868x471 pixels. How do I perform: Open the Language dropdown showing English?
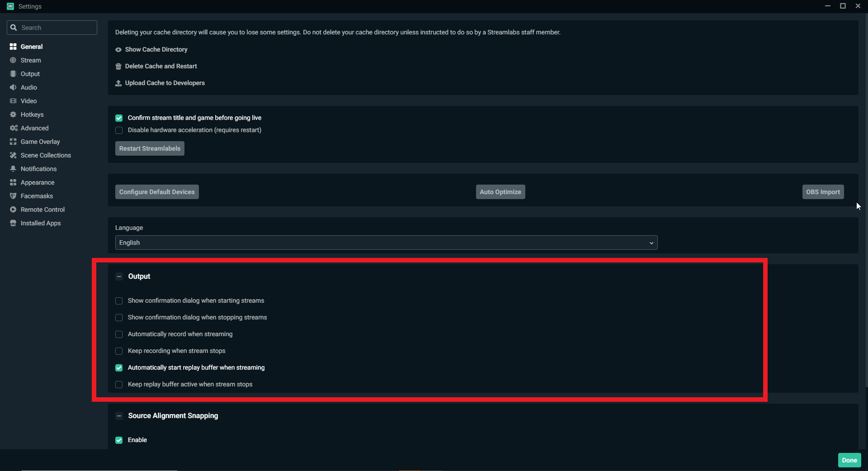tap(386, 243)
